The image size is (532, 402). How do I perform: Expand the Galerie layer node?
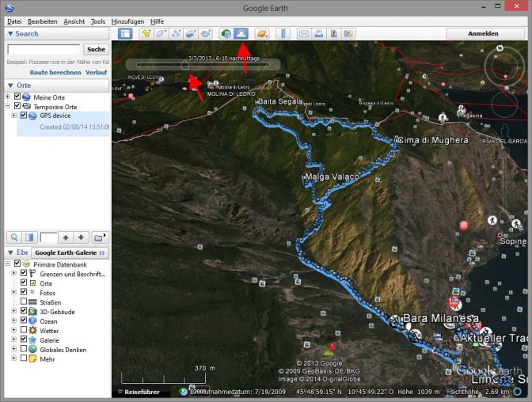14,340
